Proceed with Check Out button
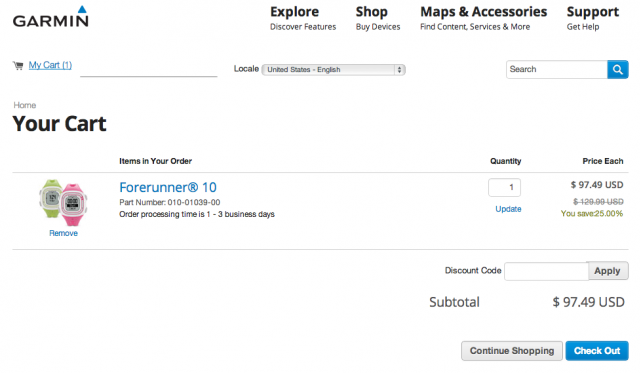Screen dimensions: 640x373 [597, 351]
